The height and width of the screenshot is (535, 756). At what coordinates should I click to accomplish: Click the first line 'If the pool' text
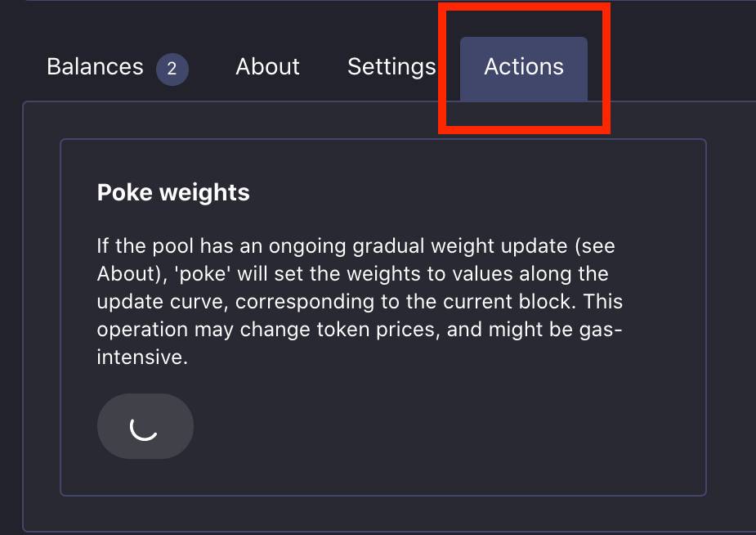click(144, 245)
